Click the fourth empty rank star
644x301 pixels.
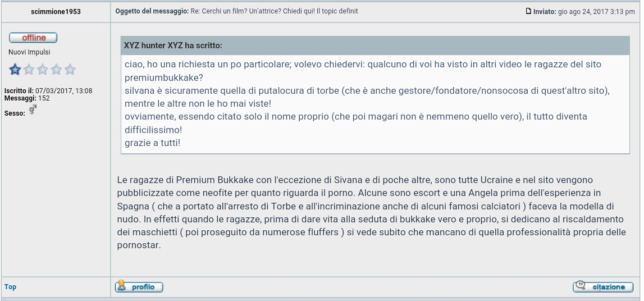[x=56, y=70]
